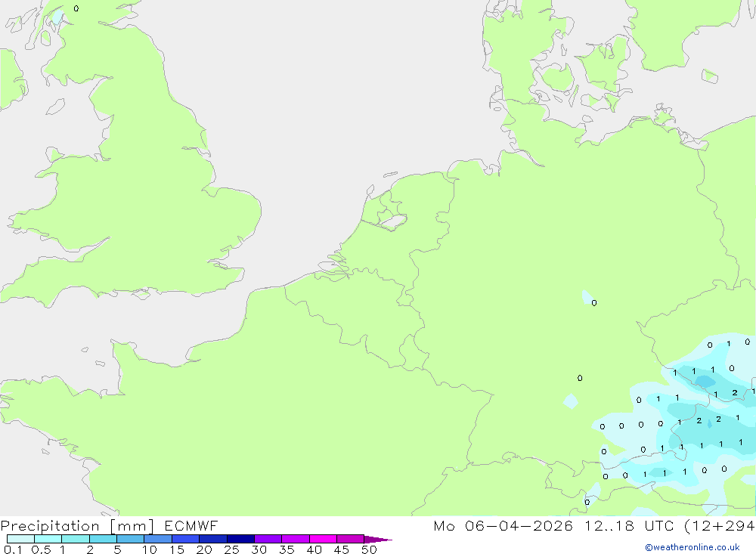Click the 1–2 mm legend swatch
Image resolution: width=756 pixels, height=554 pixels.
(x=76, y=539)
